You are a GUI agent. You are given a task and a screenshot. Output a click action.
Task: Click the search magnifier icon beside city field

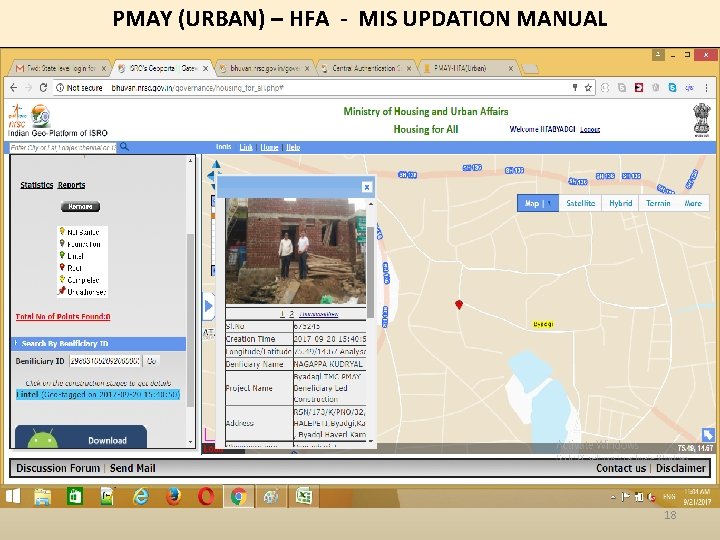tap(124, 147)
